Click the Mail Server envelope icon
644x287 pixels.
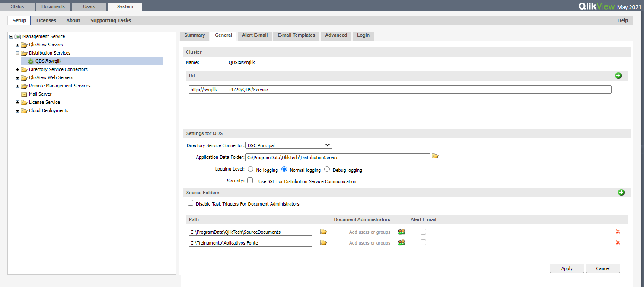24,94
